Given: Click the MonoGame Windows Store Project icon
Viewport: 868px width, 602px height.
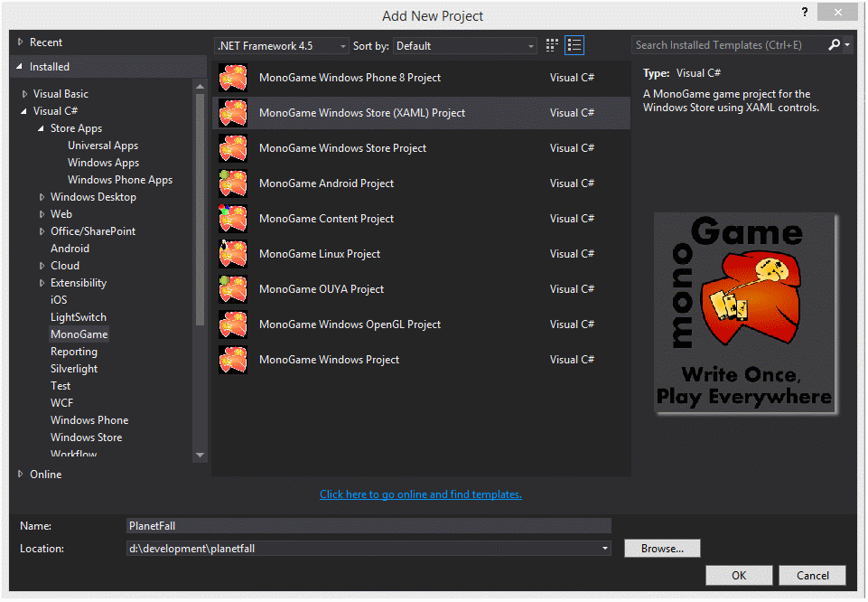Looking at the screenshot, I should pos(233,148).
